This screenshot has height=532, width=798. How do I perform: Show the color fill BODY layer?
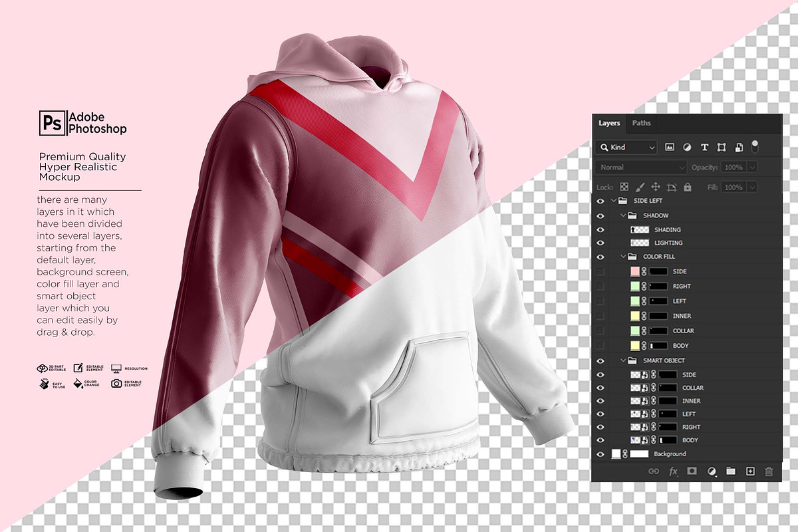tap(600, 346)
